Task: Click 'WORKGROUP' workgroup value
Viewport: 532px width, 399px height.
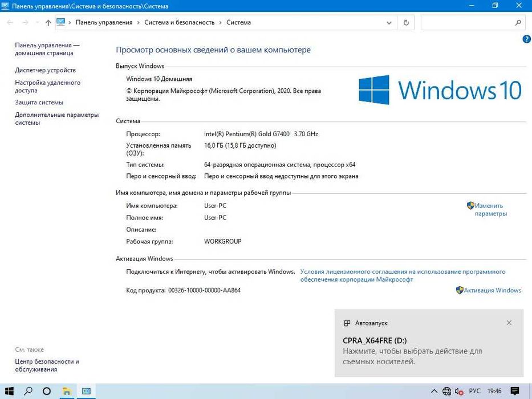Action: tap(222, 242)
